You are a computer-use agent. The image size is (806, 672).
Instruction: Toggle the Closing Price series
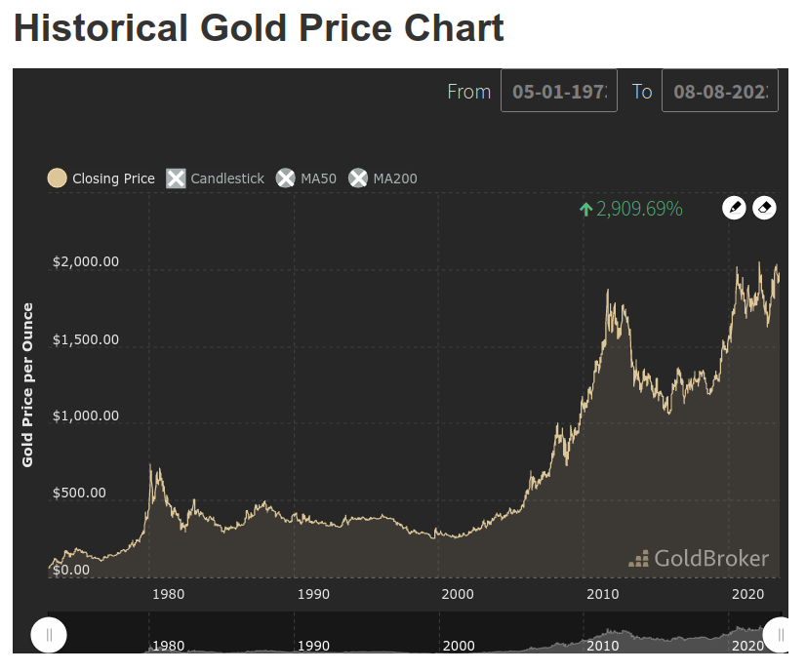(x=101, y=178)
